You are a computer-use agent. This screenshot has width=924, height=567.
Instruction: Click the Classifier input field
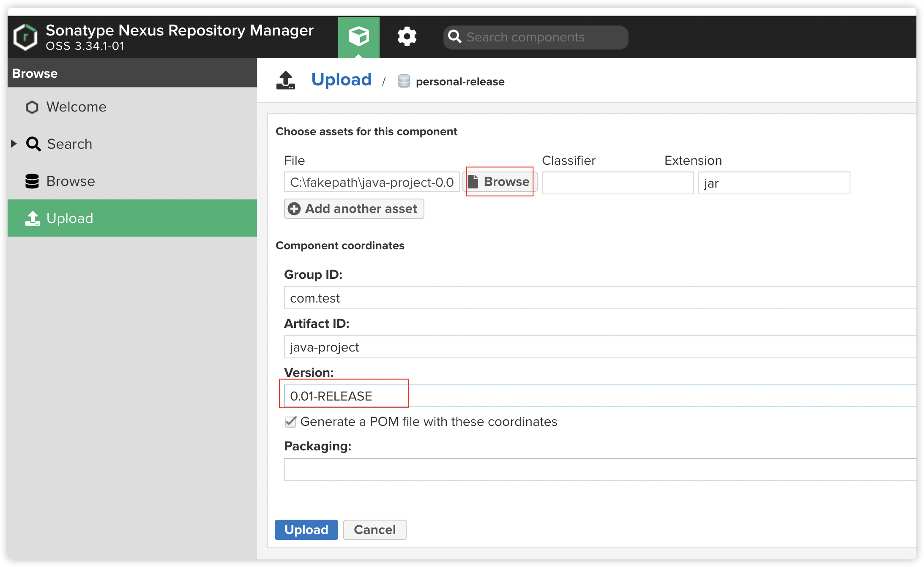(618, 183)
